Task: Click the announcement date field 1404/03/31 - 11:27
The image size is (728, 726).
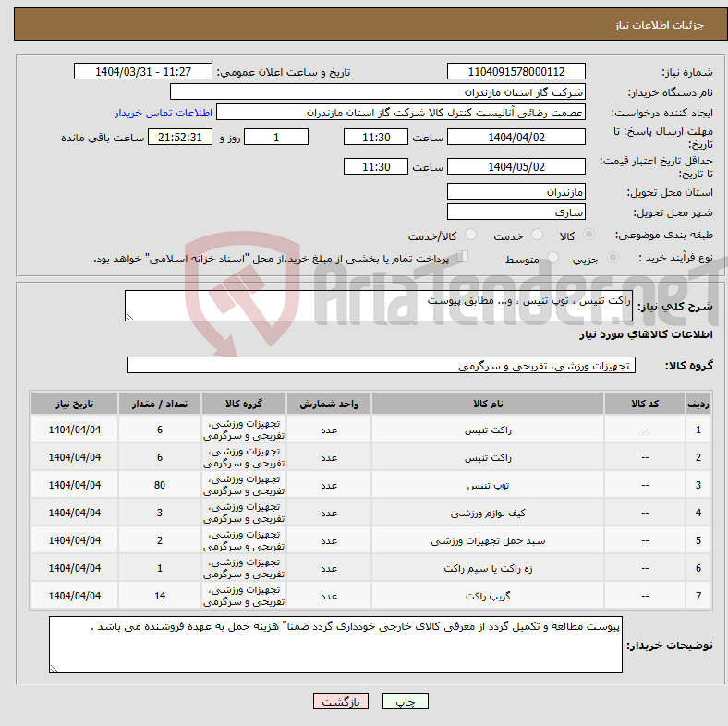Action: point(143,71)
